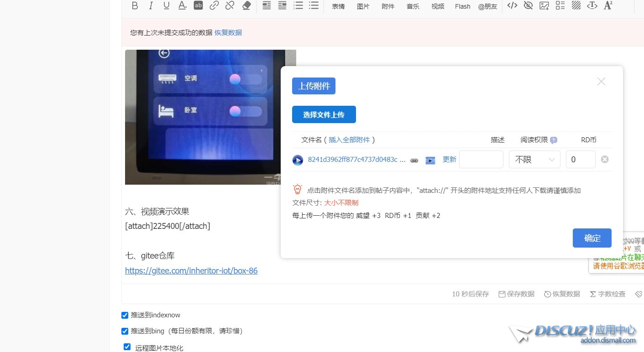Insert an unordered bullet list
The width and height of the screenshot is (644, 352).
tap(314, 5)
